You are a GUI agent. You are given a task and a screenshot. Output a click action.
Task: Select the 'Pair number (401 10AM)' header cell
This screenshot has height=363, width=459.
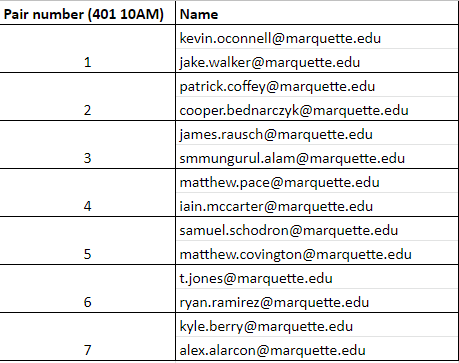87,14
